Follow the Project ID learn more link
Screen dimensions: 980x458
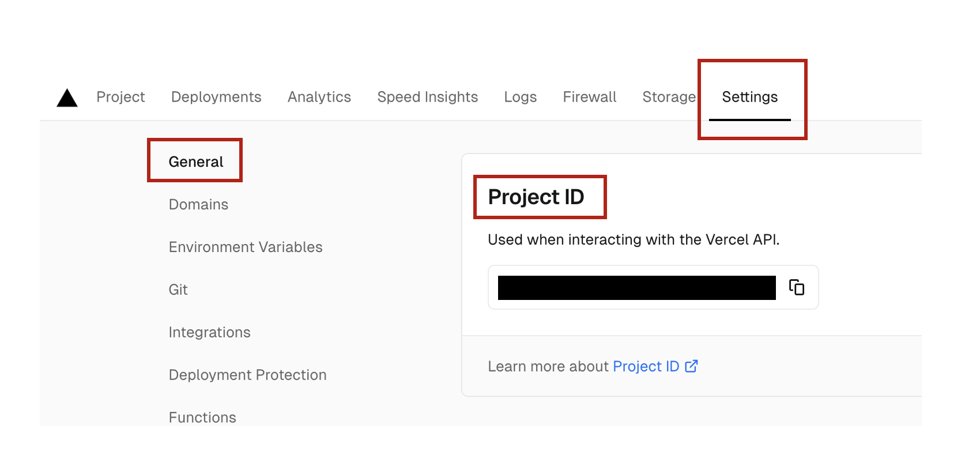647,366
